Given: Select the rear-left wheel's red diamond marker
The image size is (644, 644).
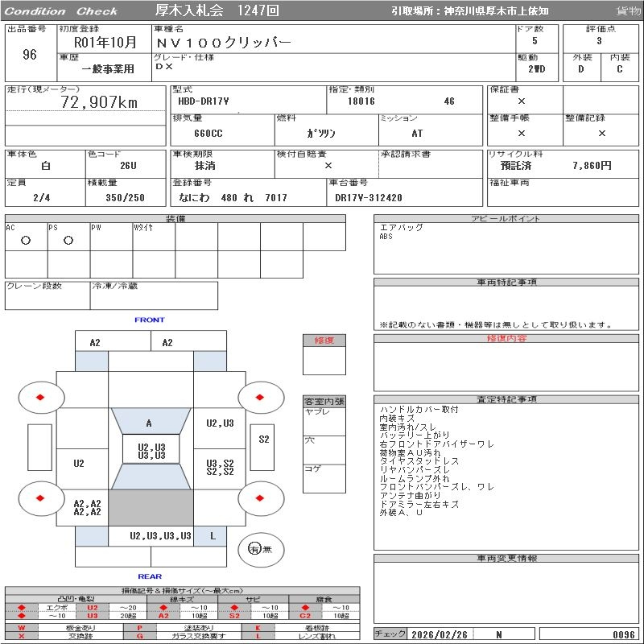Looking at the screenshot, I should coord(40,498).
